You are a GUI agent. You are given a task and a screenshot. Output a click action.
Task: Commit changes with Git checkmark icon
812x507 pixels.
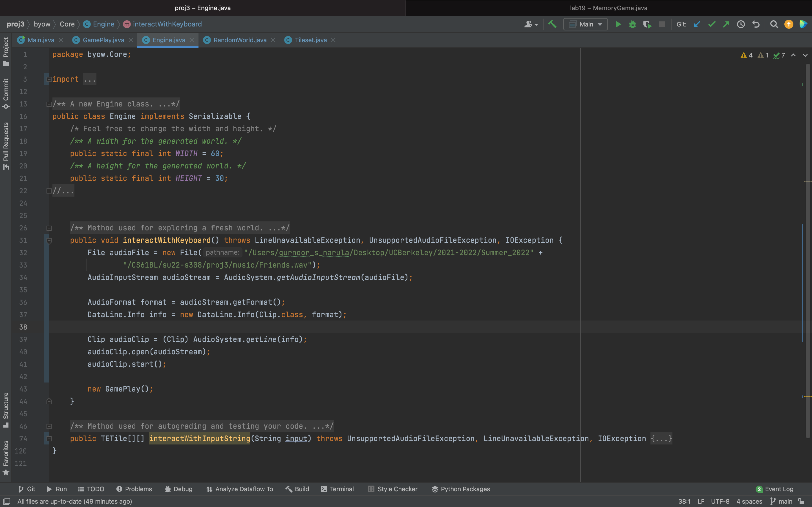point(712,24)
